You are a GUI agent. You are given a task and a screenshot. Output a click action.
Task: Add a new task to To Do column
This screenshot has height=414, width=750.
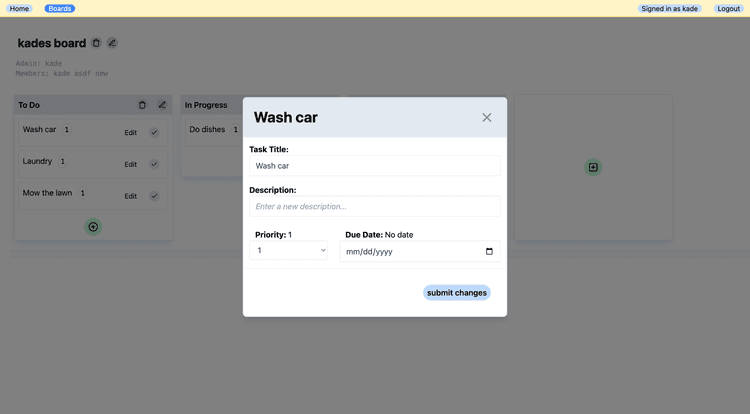(x=93, y=227)
